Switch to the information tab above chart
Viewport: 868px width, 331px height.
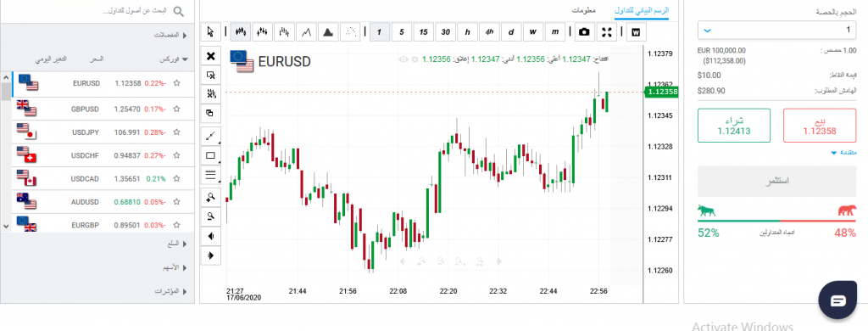pyautogui.click(x=583, y=10)
